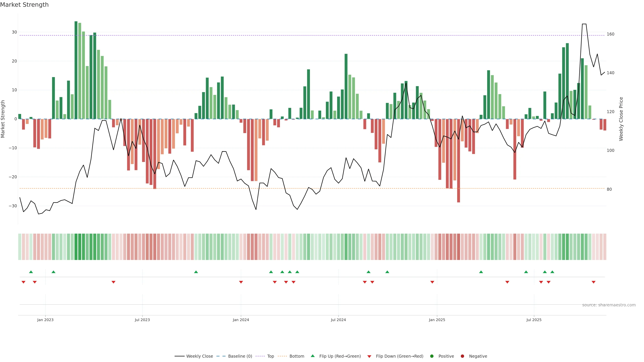
Task: Click the source: sharemaestro.com text
Action: click(609, 305)
